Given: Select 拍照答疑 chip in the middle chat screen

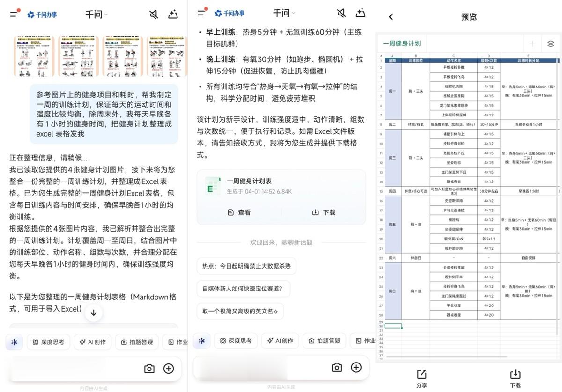Looking at the screenshot, I should pos(324,341).
